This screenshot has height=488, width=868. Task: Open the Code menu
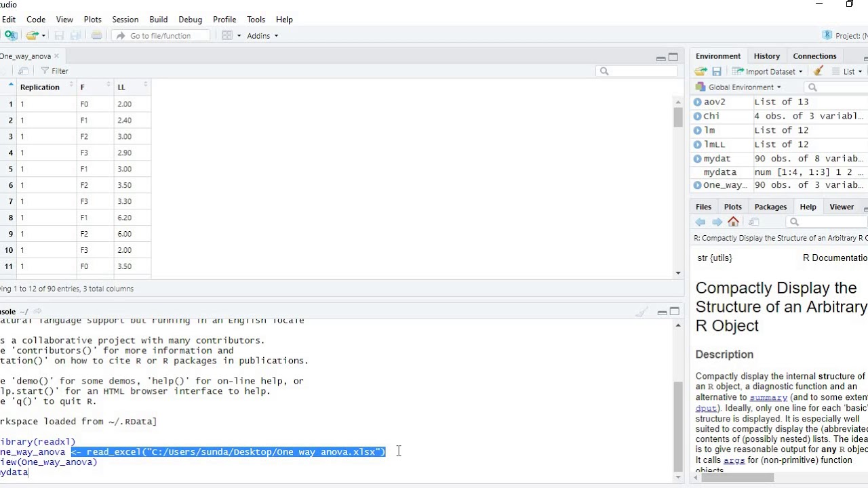[x=36, y=20]
